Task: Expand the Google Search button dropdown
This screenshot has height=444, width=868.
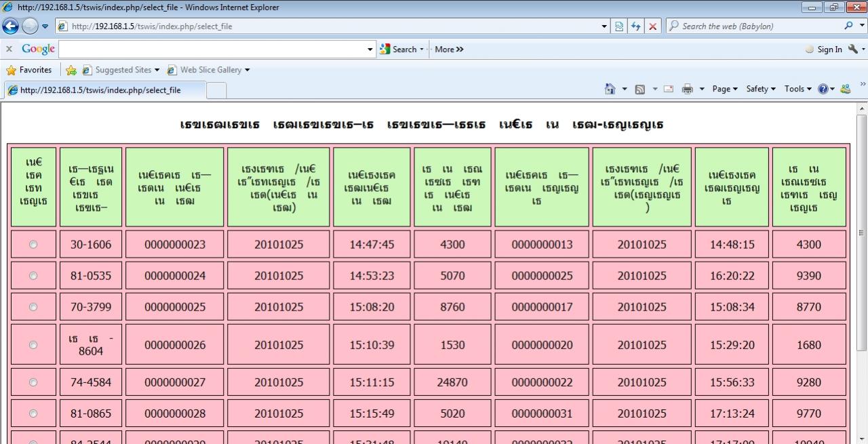Action: point(422,49)
